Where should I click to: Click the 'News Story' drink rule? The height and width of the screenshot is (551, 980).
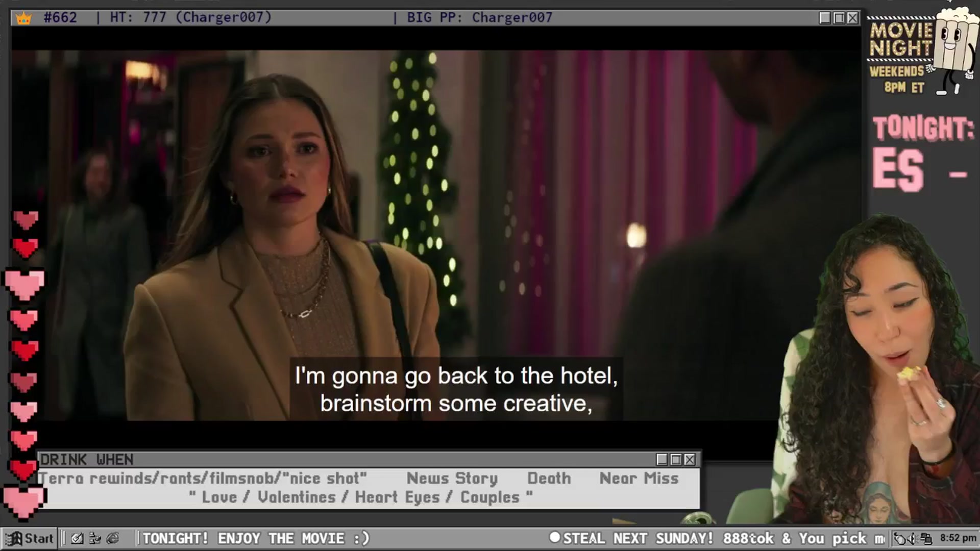[452, 479]
